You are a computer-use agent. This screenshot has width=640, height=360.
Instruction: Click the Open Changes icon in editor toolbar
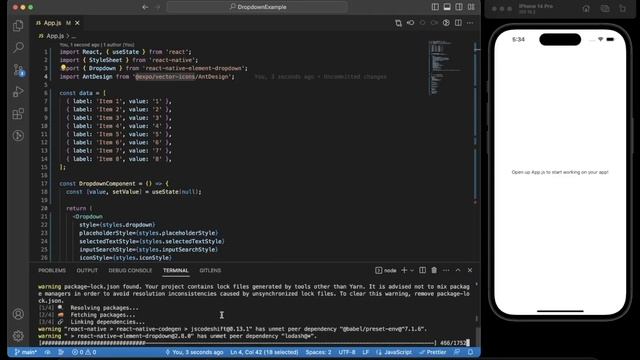398,23
